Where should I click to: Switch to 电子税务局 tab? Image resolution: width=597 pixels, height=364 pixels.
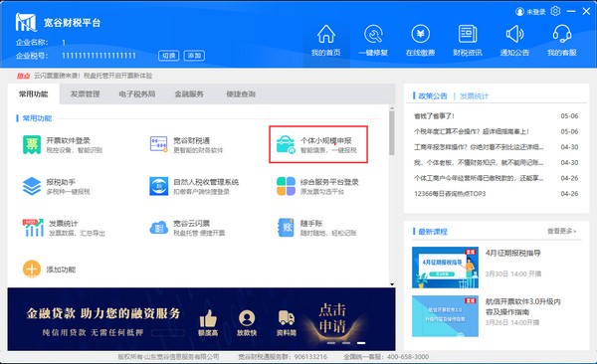point(137,94)
